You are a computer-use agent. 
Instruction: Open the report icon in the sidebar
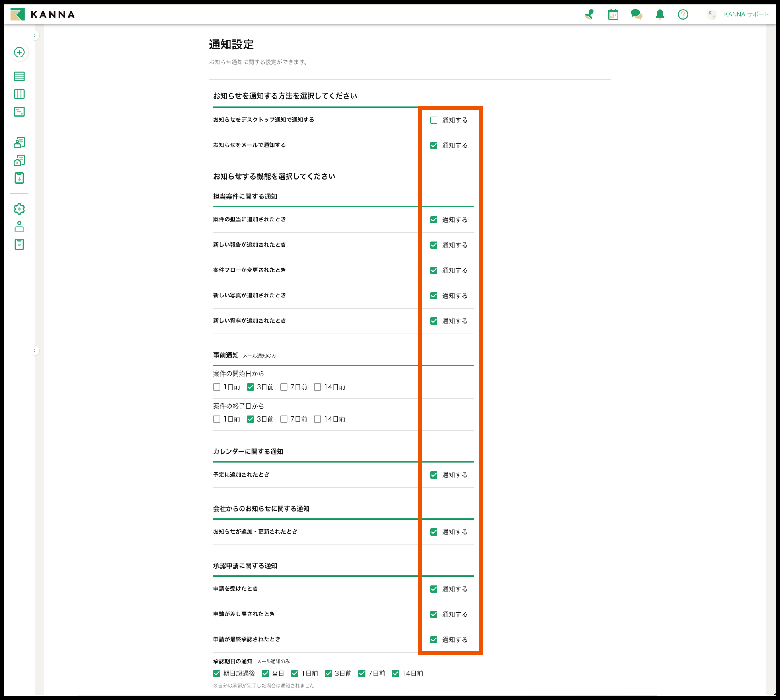[19, 112]
